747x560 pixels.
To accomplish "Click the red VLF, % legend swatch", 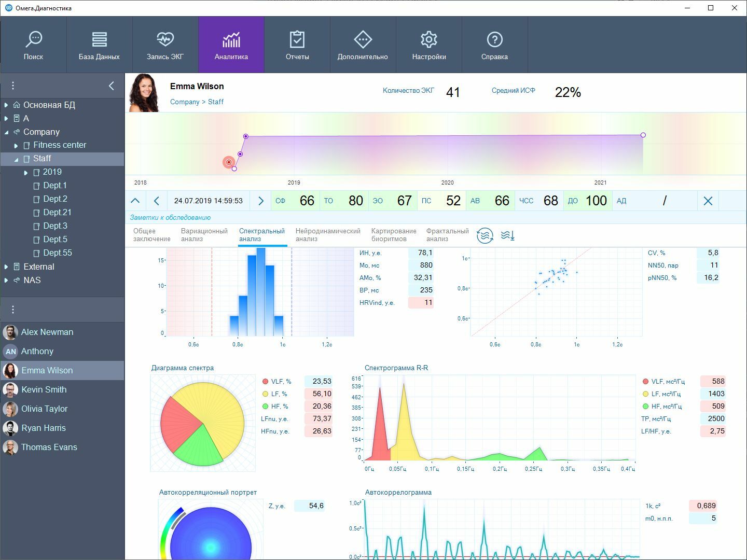I will click(x=266, y=382).
